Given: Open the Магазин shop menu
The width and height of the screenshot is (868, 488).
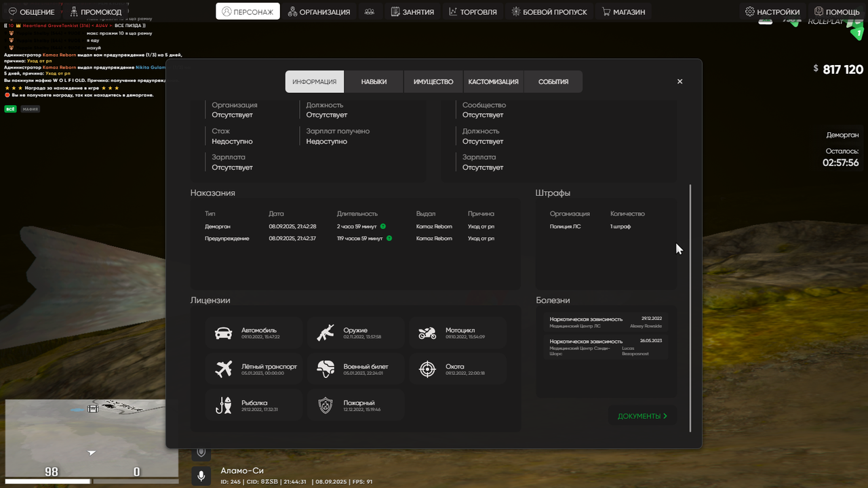Looking at the screenshot, I should (x=623, y=12).
